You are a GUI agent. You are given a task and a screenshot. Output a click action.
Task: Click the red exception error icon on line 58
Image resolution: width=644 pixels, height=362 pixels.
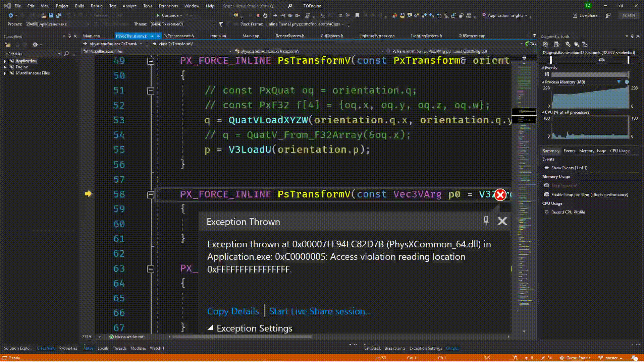click(500, 195)
